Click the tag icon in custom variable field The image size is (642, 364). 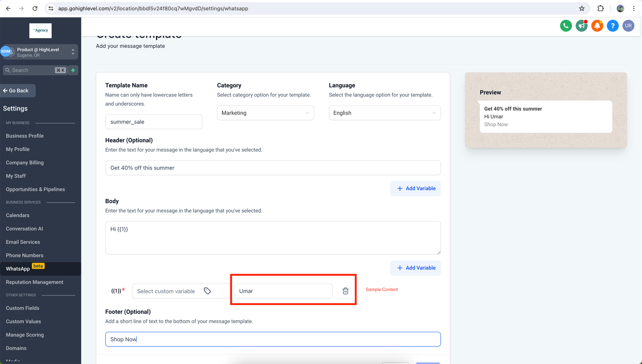207,291
